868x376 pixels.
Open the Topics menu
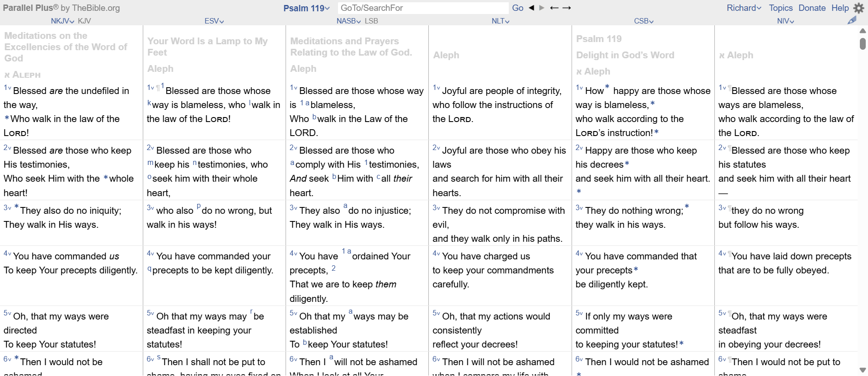tap(781, 8)
